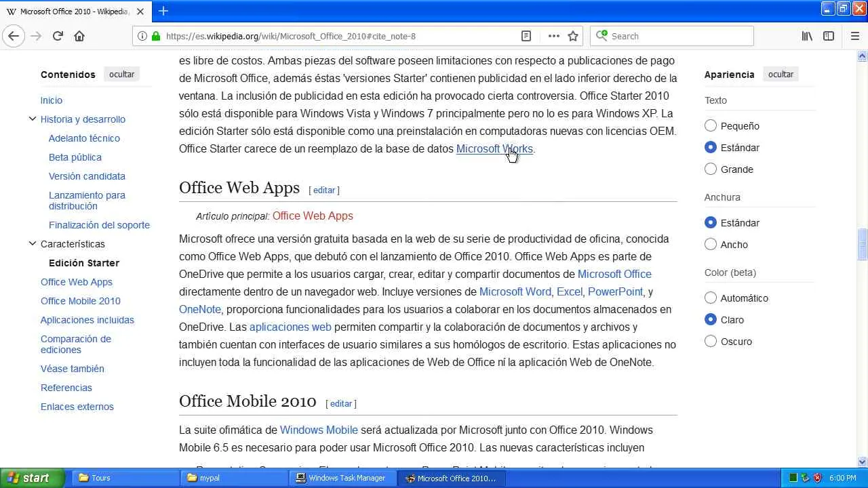Follow the Microsoft Office article link

point(614,274)
